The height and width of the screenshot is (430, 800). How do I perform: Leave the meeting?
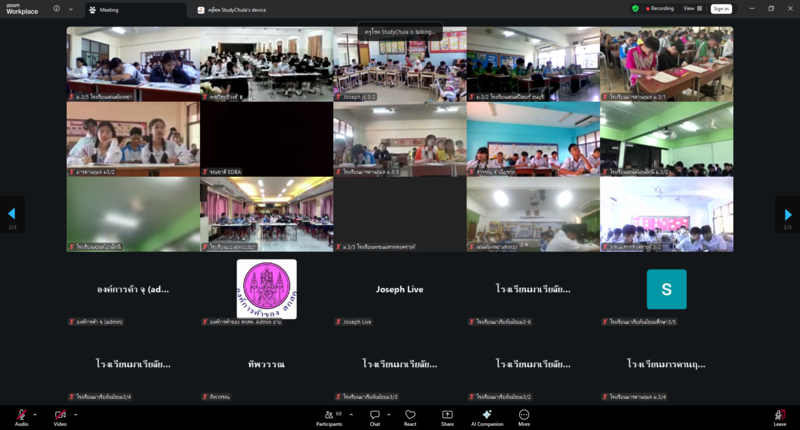[780, 418]
